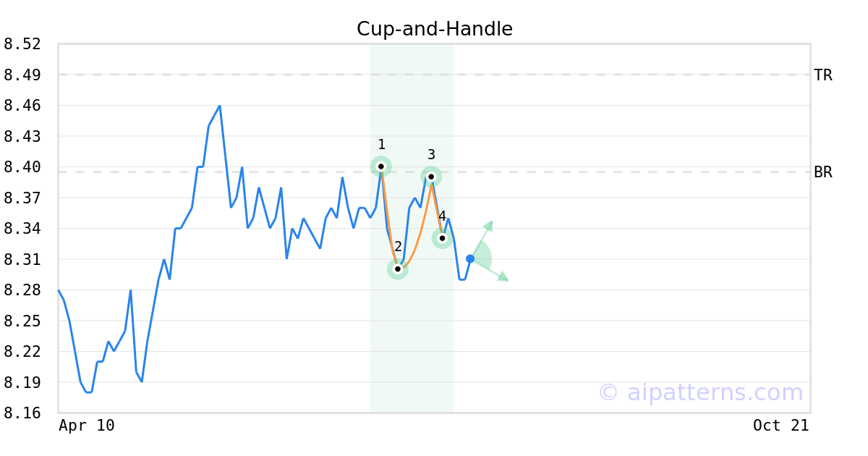Click pattern point marker 2

pyautogui.click(x=398, y=269)
